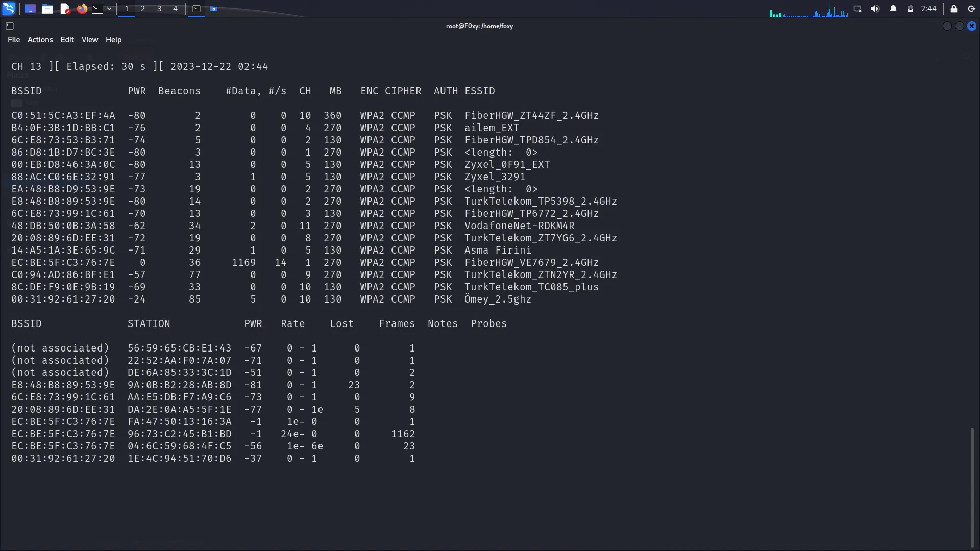Viewport: 980px width, 551px height.
Task: Click station MAC DA:2E:0A:A5:5F:1E
Action: point(180,410)
